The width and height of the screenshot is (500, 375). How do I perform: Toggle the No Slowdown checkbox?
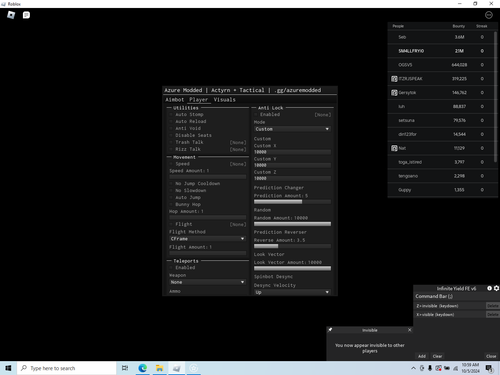coord(171,190)
